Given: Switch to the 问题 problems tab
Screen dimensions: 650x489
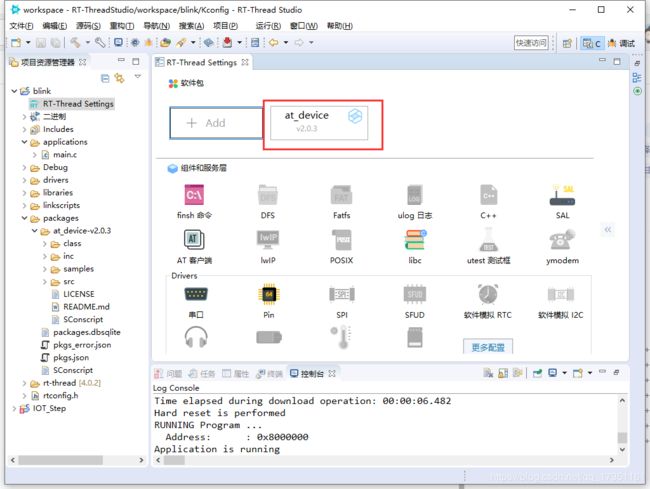Looking at the screenshot, I should pos(169,373).
